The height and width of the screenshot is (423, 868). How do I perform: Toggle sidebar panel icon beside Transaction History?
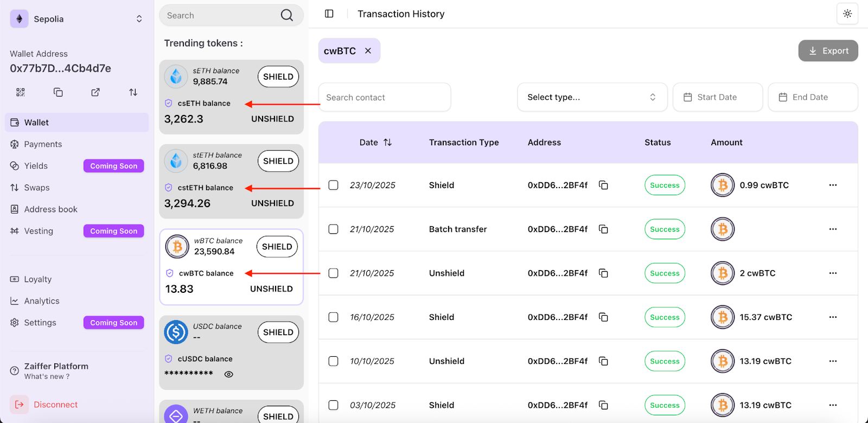(329, 14)
